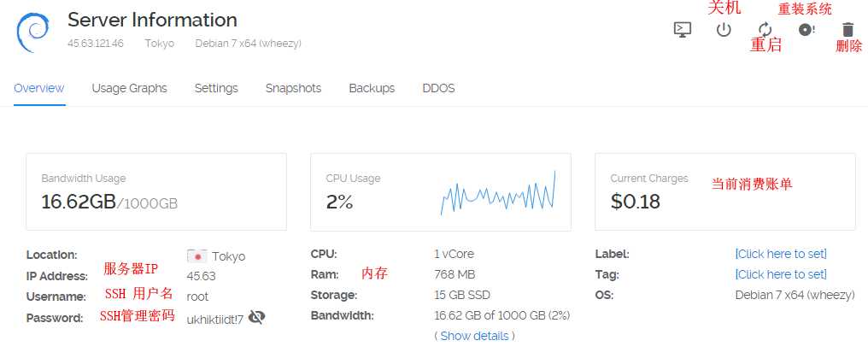Click the restart server icon
Viewport: 868px width, 364px height.
coord(765,30)
